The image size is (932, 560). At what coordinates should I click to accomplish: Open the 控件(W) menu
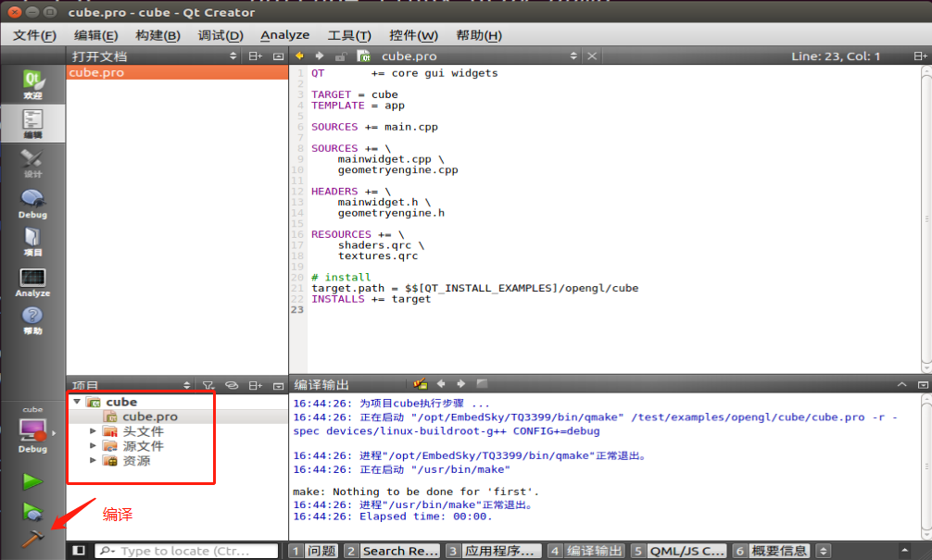[414, 35]
